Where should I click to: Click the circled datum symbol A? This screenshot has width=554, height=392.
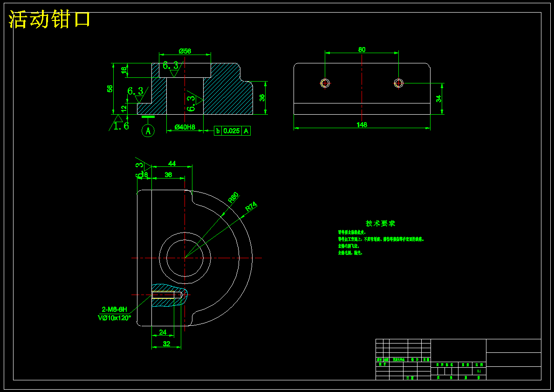(148, 131)
